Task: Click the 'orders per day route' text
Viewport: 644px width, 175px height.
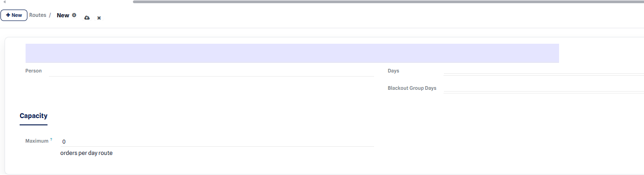Action: [x=86, y=153]
